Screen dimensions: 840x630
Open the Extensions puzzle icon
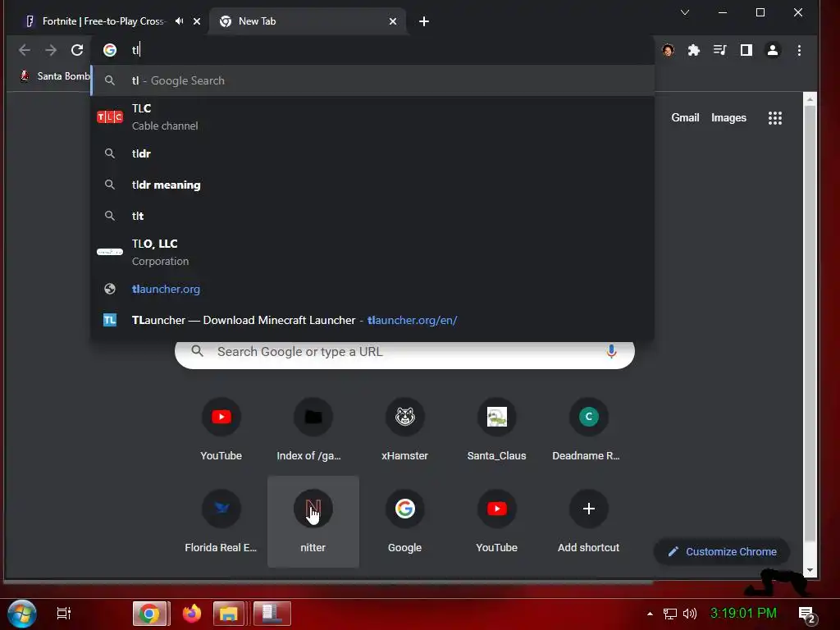(694, 50)
